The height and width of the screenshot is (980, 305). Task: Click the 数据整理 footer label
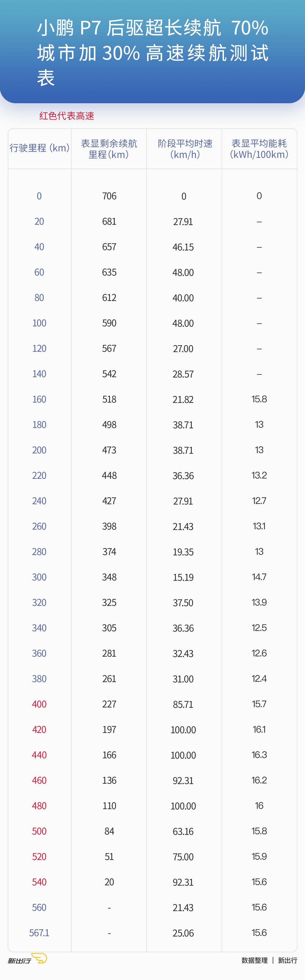(x=254, y=960)
